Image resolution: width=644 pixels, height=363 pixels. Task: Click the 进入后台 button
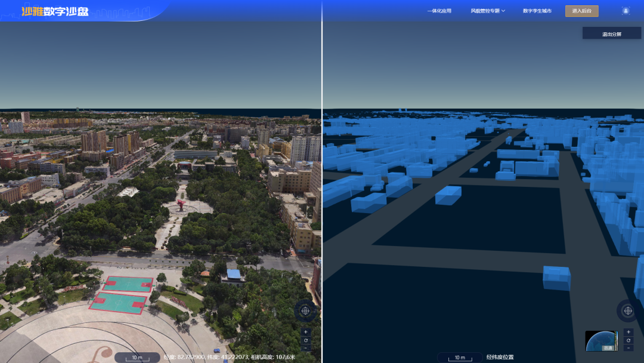pos(581,11)
